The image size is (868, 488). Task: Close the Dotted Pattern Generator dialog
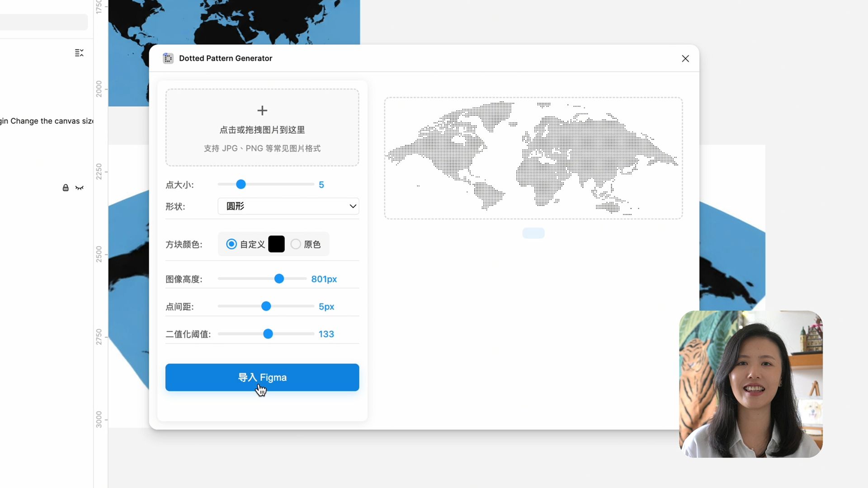[685, 58]
